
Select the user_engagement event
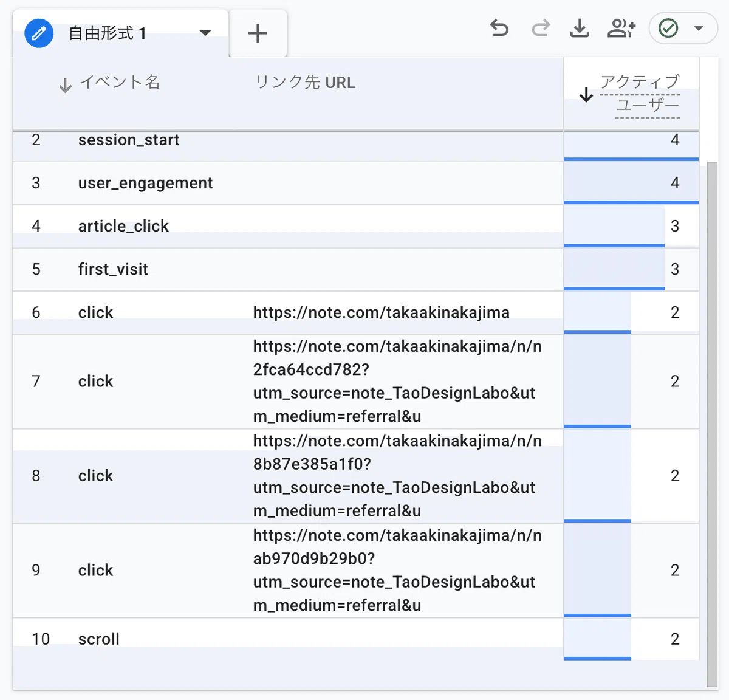click(145, 183)
